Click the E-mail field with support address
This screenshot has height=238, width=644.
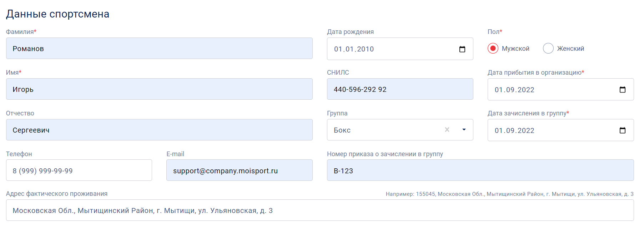click(x=240, y=170)
